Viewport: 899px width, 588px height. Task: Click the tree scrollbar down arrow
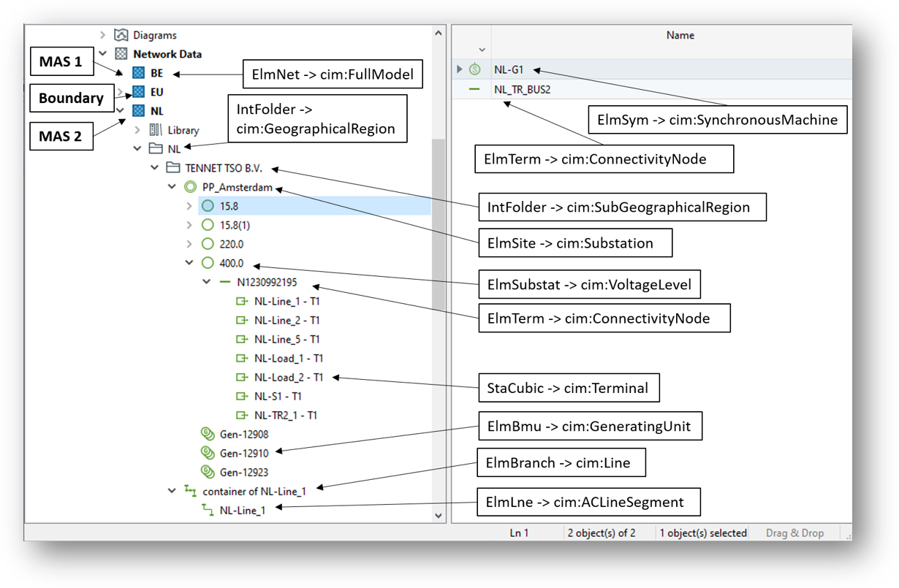[x=439, y=515]
